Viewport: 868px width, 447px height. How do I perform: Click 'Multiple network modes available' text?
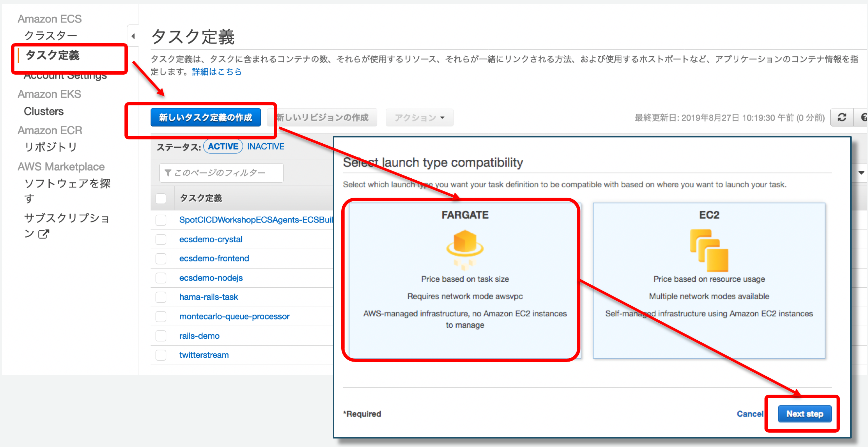[709, 296]
